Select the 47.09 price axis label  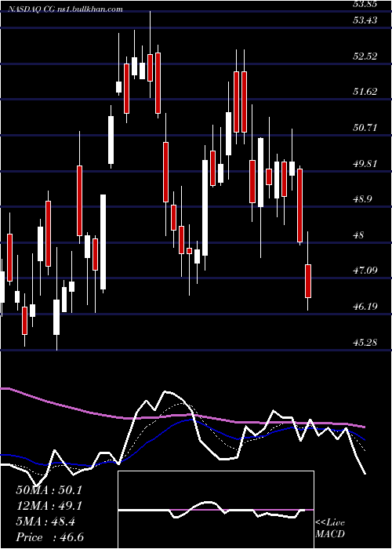point(365,271)
